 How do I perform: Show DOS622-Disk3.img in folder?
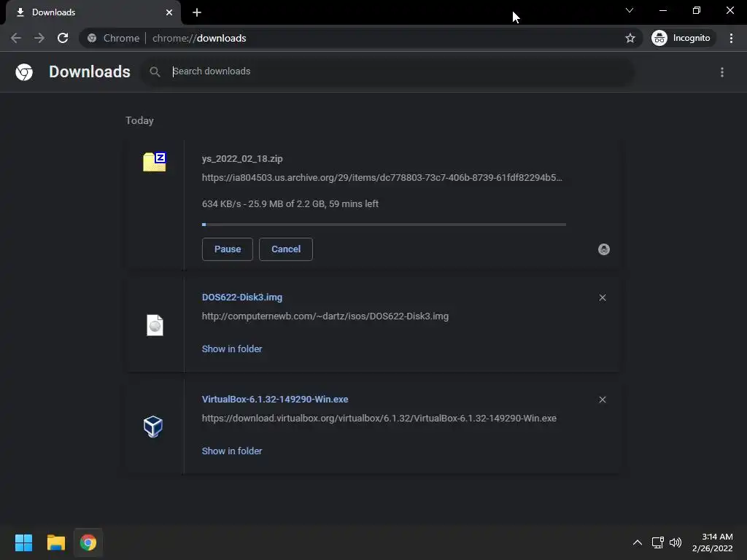(x=232, y=349)
